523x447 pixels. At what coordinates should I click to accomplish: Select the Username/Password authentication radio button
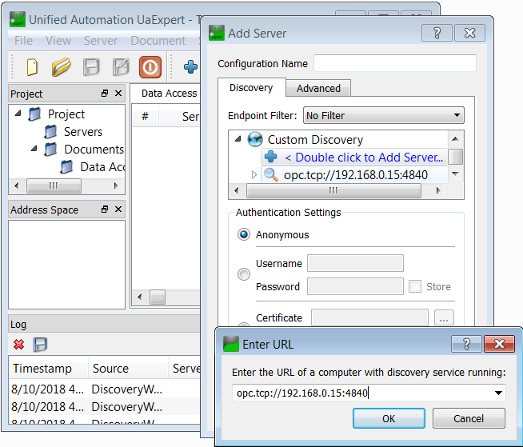(x=243, y=275)
